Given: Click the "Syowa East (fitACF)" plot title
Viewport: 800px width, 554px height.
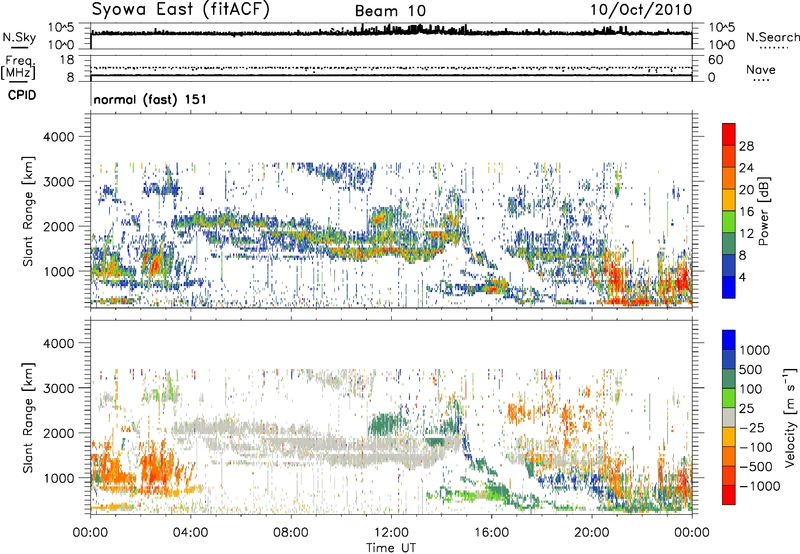Looking at the screenshot, I should 181,9.
